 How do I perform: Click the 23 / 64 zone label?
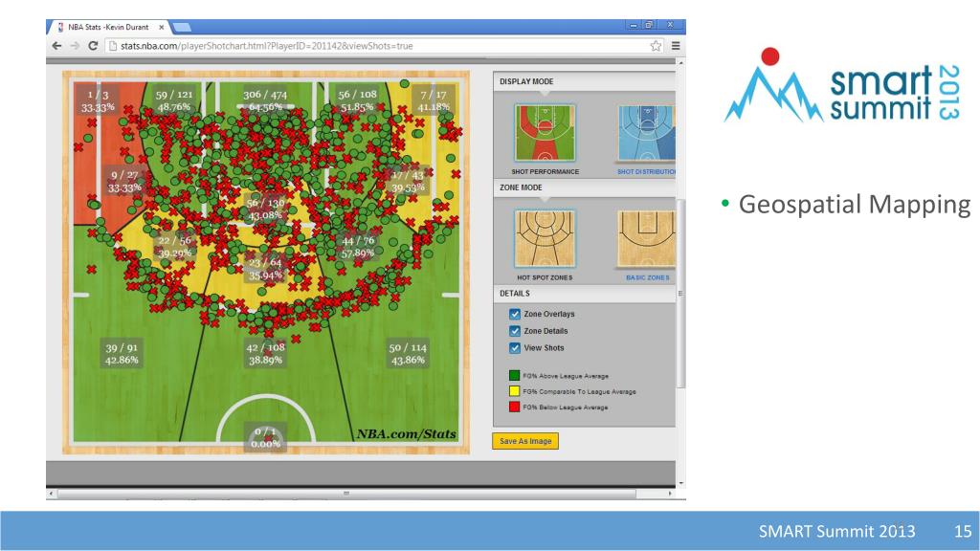tap(265, 269)
